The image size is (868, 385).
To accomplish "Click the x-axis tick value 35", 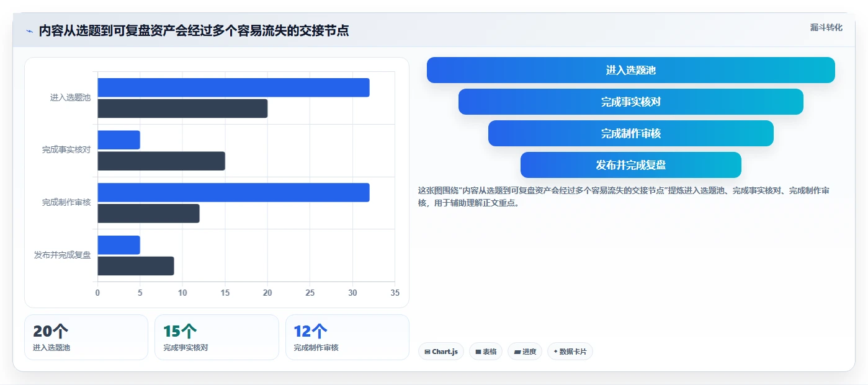I will coord(395,293).
